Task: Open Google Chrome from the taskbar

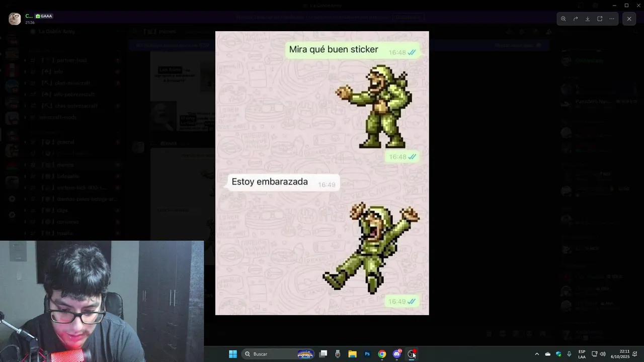Action: [x=382, y=354]
